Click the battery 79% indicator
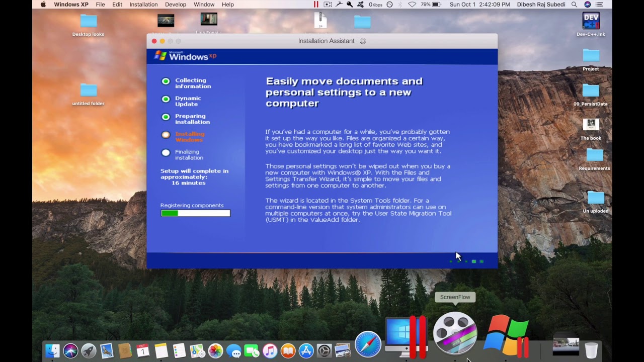 (x=431, y=5)
